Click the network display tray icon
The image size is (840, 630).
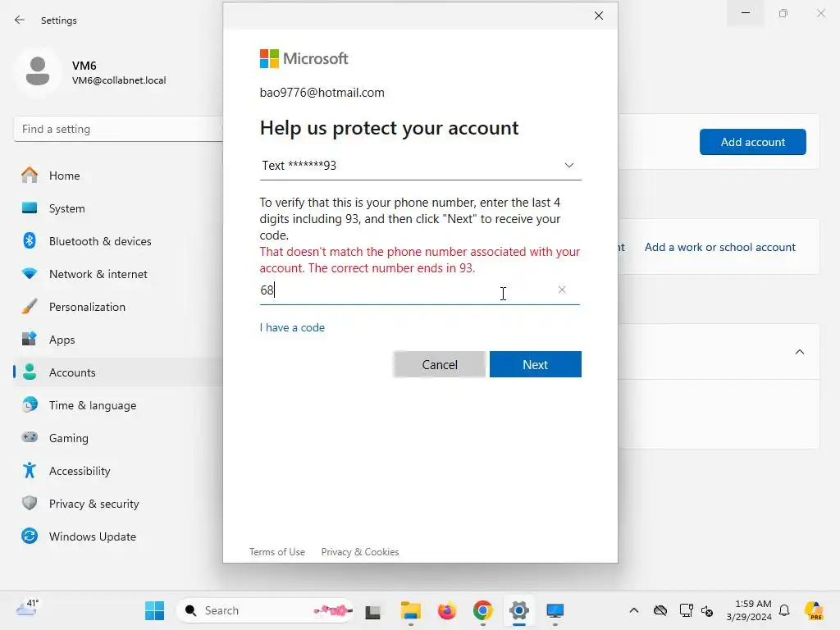click(x=686, y=610)
